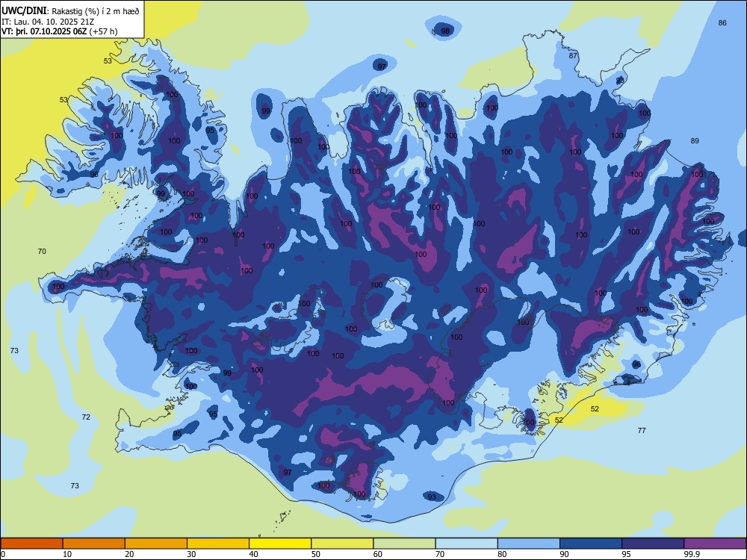Select the purple above-99.9 legend swatch
747x560 pixels.
(715, 544)
